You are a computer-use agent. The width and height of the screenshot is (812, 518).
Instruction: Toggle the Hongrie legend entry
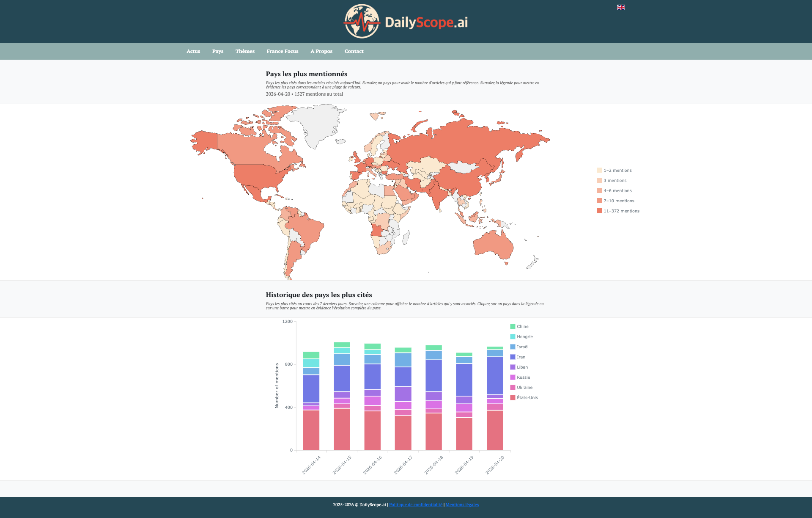tap(524, 337)
